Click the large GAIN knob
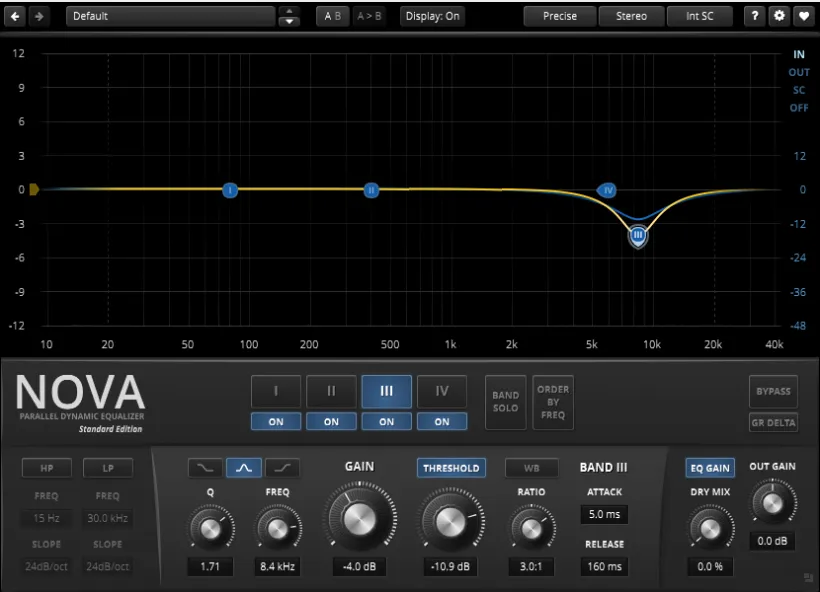 [360, 519]
